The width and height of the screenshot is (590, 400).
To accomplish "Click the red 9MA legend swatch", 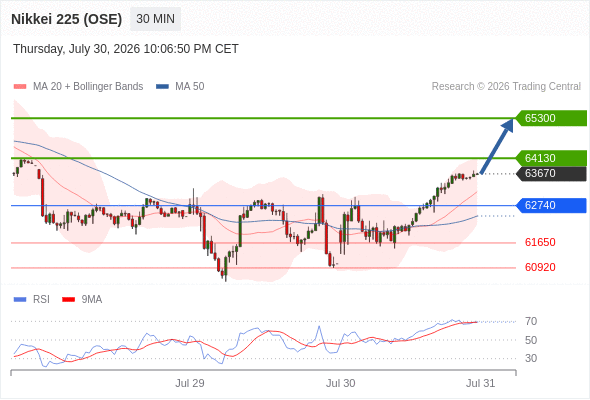I will coord(68,300).
